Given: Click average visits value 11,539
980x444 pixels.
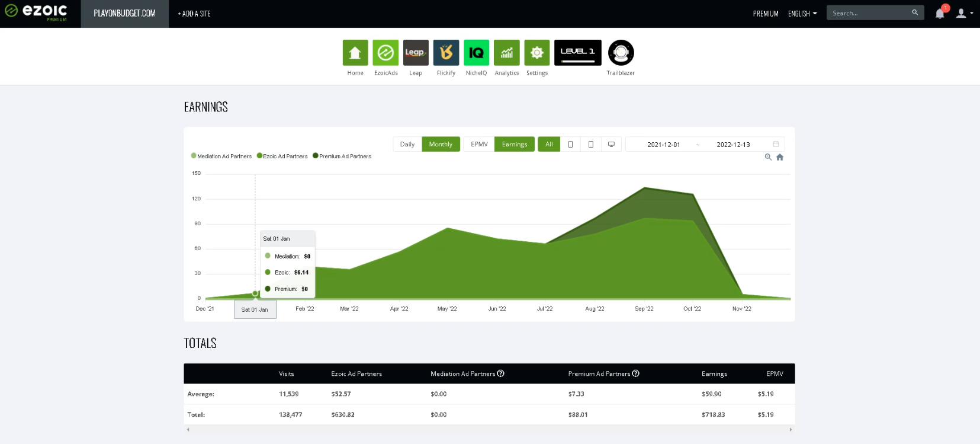Looking at the screenshot, I should click(288, 394).
